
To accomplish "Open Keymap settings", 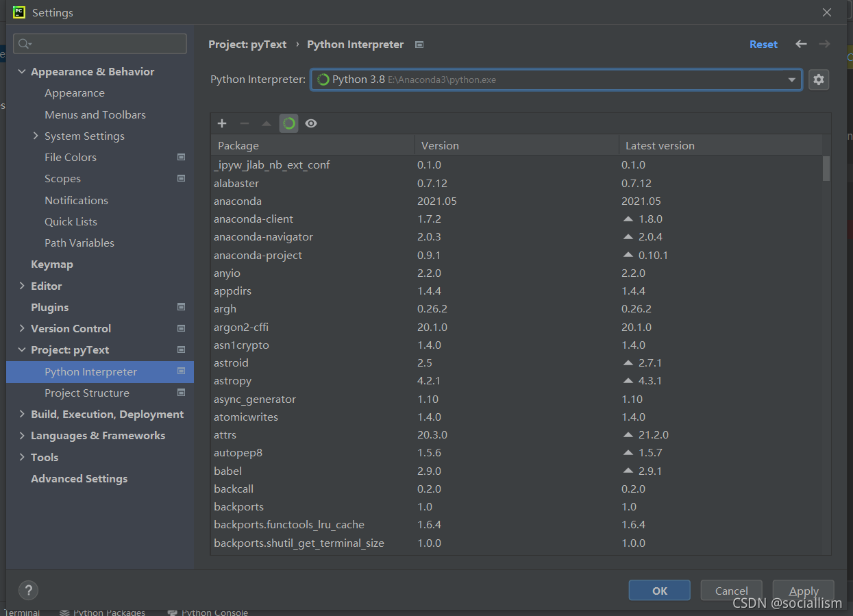I will (x=52, y=264).
